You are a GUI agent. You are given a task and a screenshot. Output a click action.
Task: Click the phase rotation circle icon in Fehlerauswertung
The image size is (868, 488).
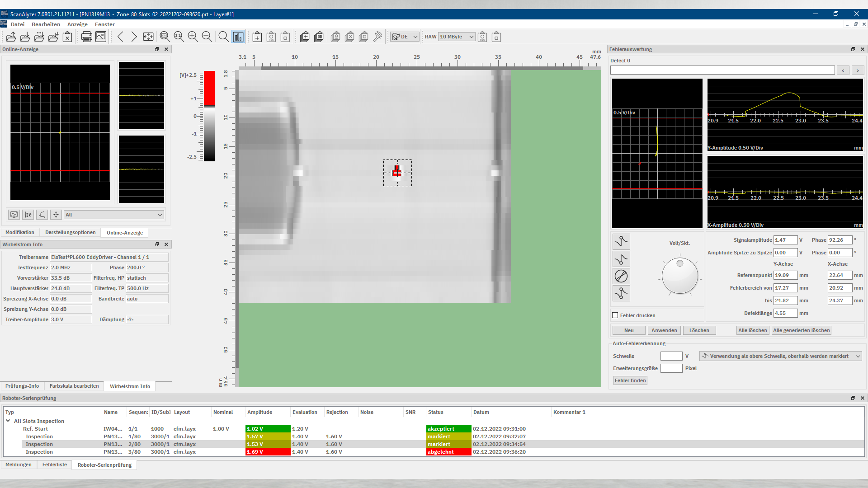(x=621, y=276)
